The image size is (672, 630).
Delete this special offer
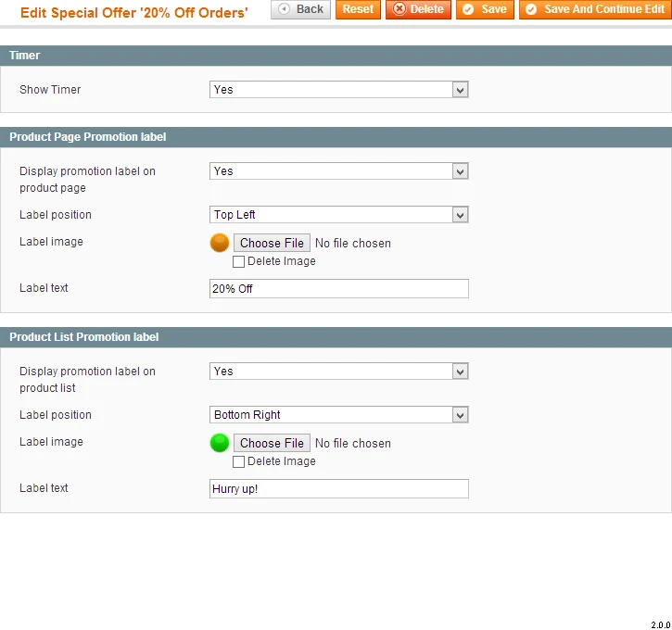click(418, 9)
